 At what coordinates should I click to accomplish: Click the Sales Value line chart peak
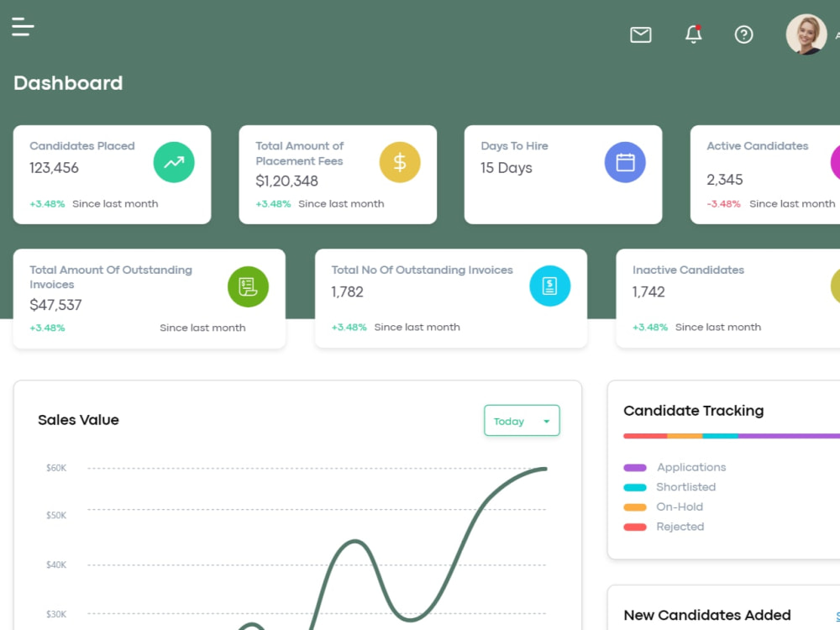544,470
